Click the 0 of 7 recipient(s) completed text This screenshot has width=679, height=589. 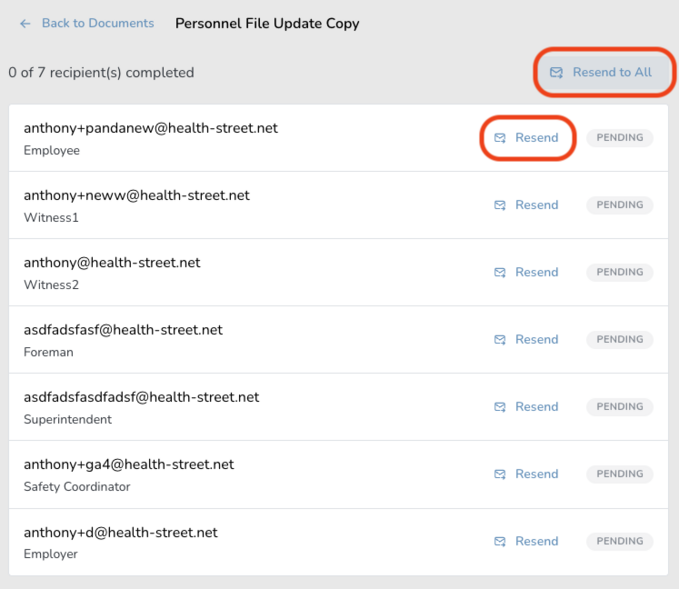[101, 72]
